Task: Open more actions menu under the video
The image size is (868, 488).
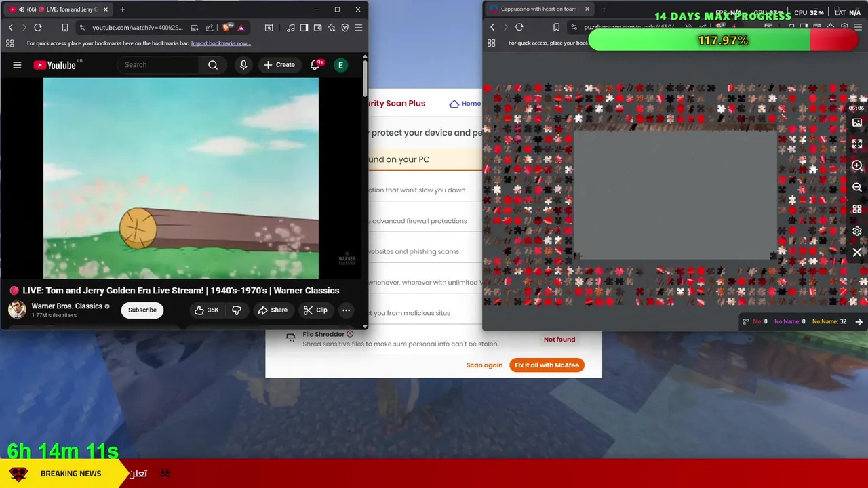Action: [x=346, y=310]
